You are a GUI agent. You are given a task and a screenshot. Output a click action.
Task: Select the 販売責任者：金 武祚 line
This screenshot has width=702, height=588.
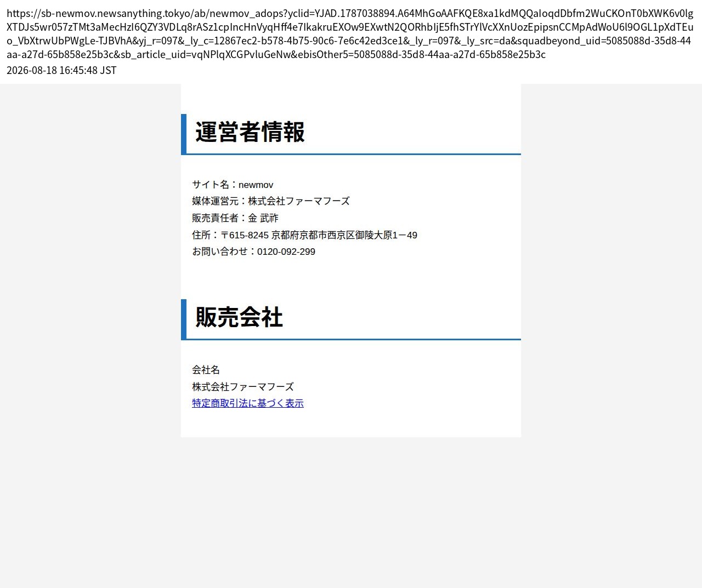235,218
